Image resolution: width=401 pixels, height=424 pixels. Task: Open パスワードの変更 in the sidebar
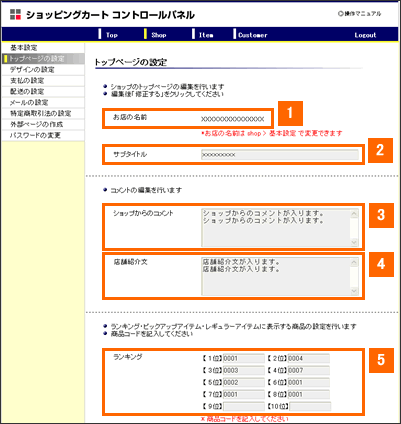click(x=43, y=136)
